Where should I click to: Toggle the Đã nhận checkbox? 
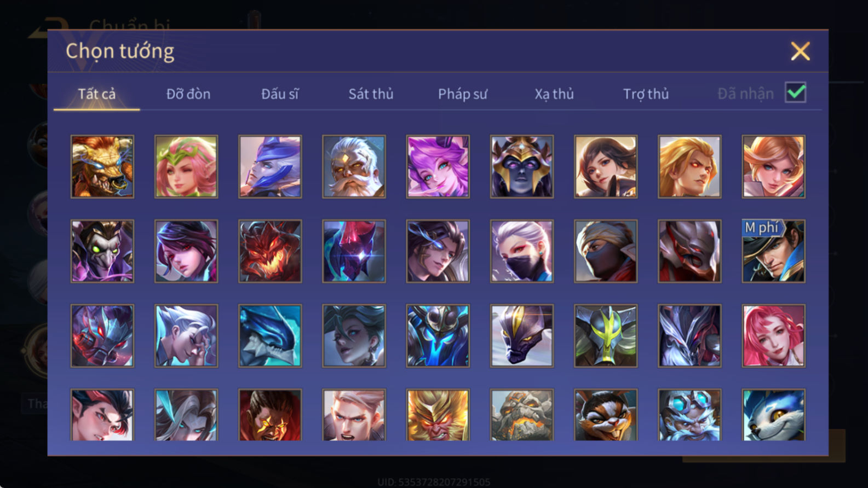[x=795, y=92]
